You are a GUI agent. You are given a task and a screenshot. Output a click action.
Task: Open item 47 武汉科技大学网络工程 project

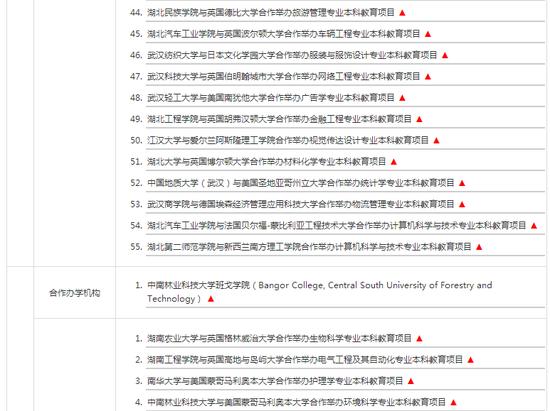tap(283, 76)
